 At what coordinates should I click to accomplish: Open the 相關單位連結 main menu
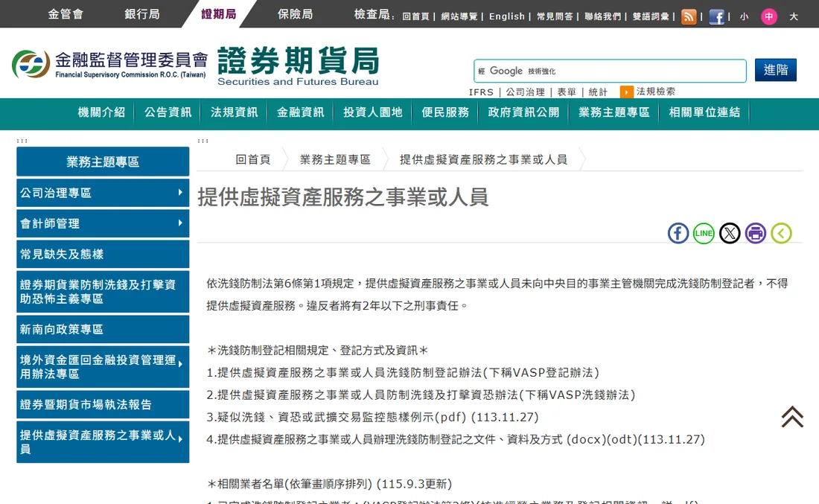pyautogui.click(x=704, y=112)
